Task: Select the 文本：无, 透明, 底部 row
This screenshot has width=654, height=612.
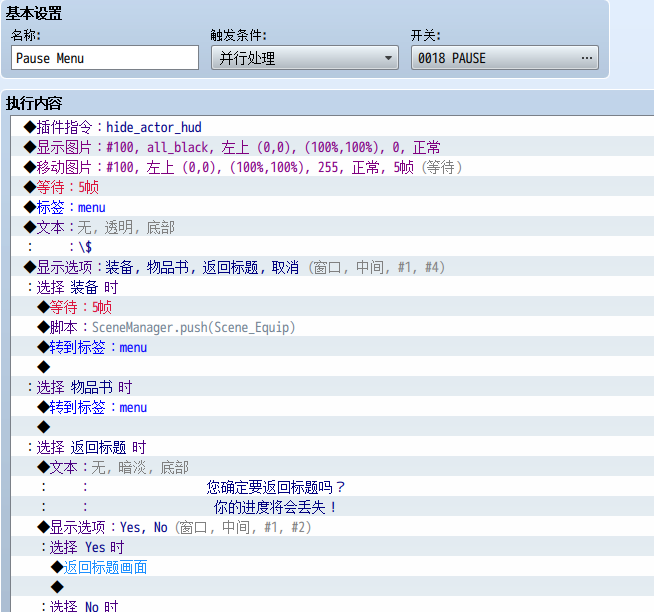Action: [x=333, y=227]
